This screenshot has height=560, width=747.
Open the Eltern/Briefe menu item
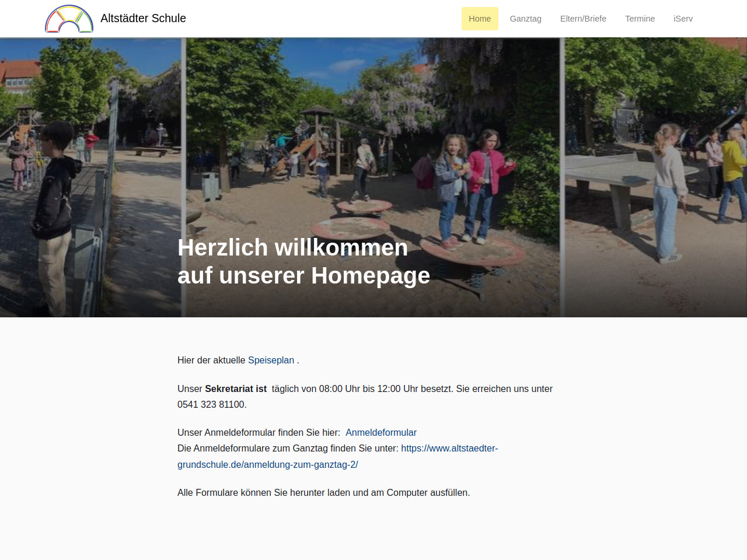(x=583, y=19)
